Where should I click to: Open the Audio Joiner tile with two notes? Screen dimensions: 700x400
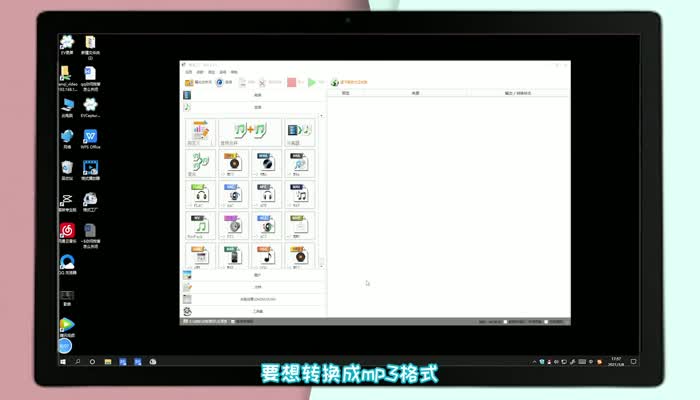point(250,132)
